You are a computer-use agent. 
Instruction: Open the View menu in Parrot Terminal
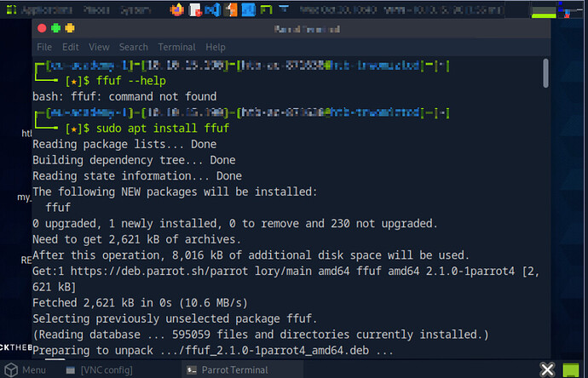click(99, 47)
